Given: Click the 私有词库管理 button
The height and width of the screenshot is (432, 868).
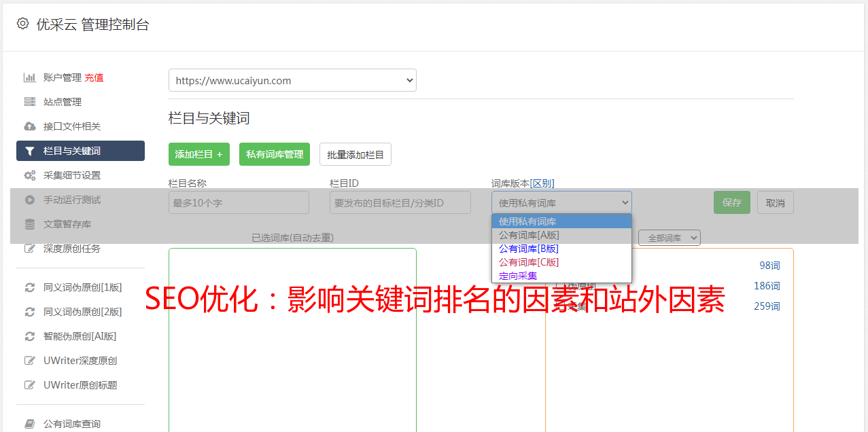Looking at the screenshot, I should tap(275, 154).
